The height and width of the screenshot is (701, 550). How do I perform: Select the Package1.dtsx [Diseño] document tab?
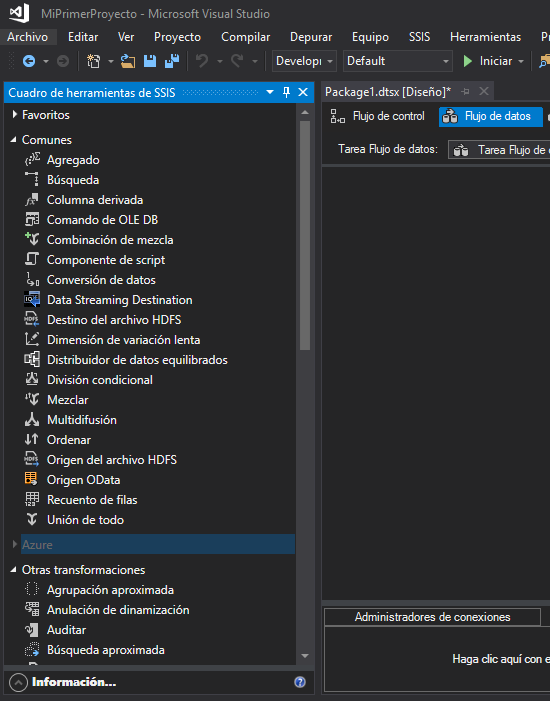click(388, 92)
